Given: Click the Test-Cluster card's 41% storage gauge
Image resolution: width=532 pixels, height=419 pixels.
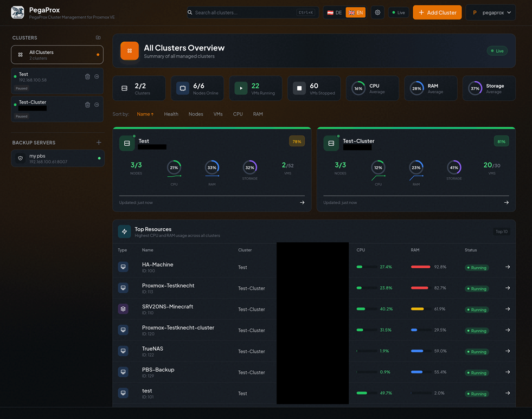Looking at the screenshot, I should (x=454, y=167).
